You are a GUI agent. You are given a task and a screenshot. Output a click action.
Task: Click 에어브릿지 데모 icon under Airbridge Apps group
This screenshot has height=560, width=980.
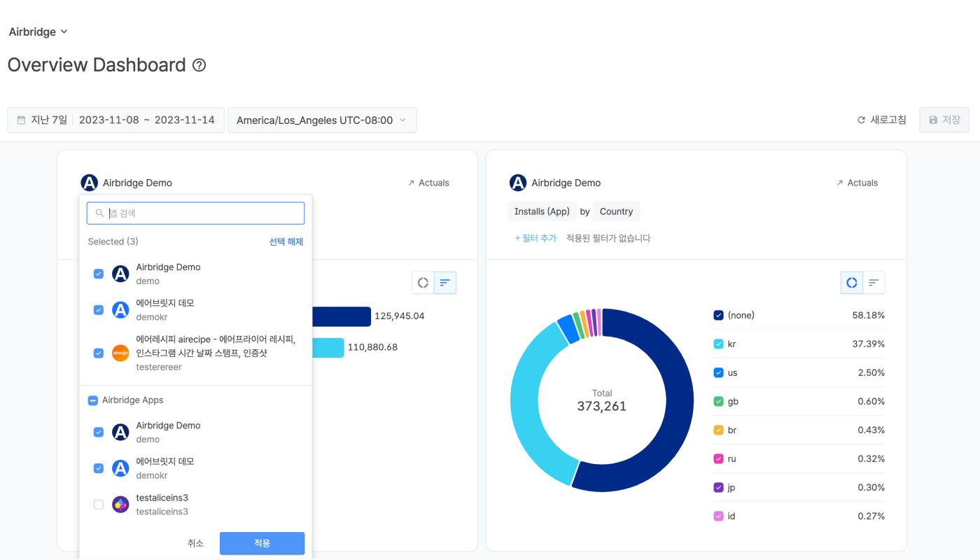click(x=120, y=468)
